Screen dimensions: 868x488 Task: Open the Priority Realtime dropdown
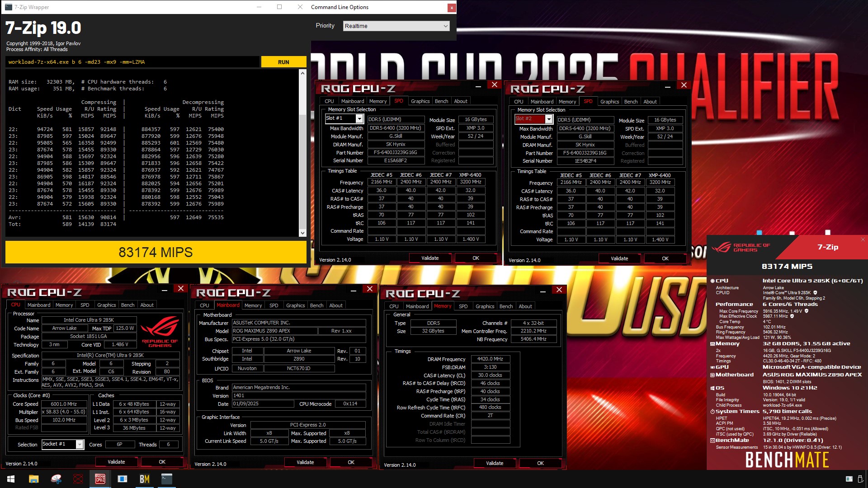point(396,26)
